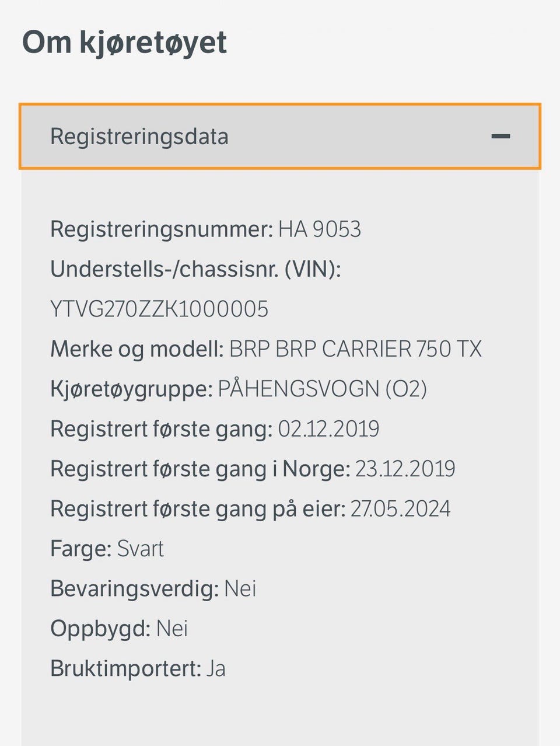Select the Norway registration date 23.12.2019
560x746 pixels.
click(405, 469)
